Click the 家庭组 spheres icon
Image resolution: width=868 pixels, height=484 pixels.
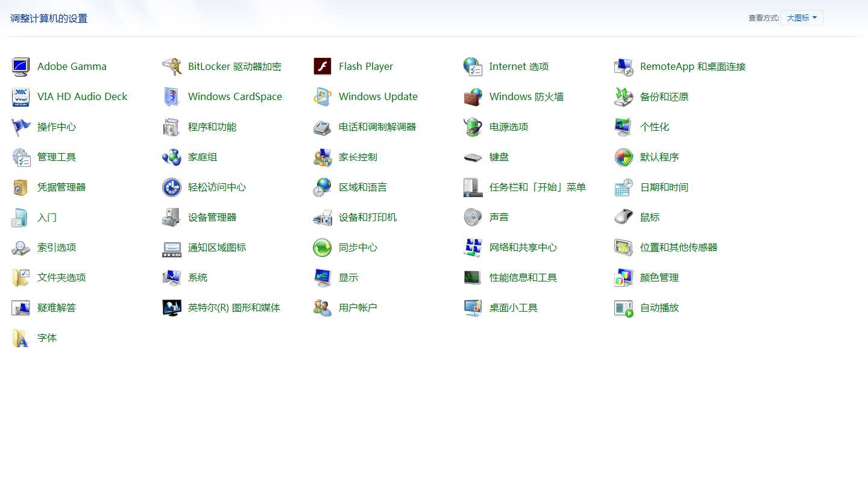172,157
